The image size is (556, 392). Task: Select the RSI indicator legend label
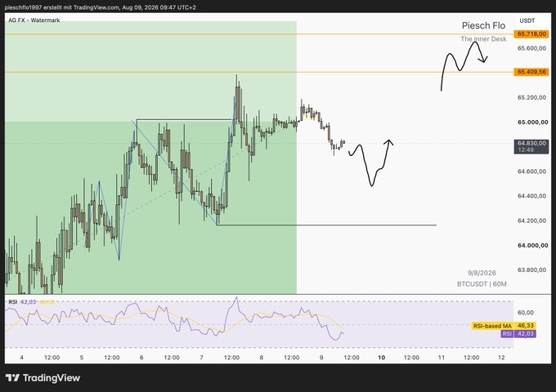click(13, 302)
